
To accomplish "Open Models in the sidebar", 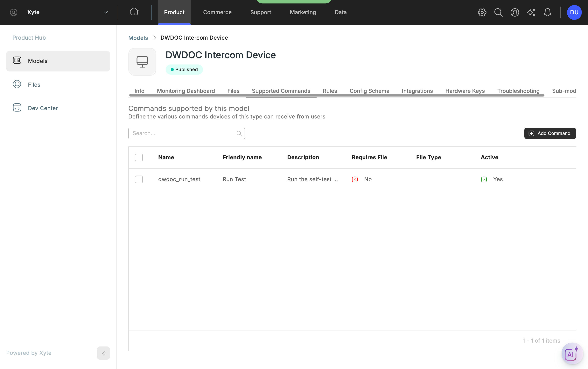I will point(58,61).
